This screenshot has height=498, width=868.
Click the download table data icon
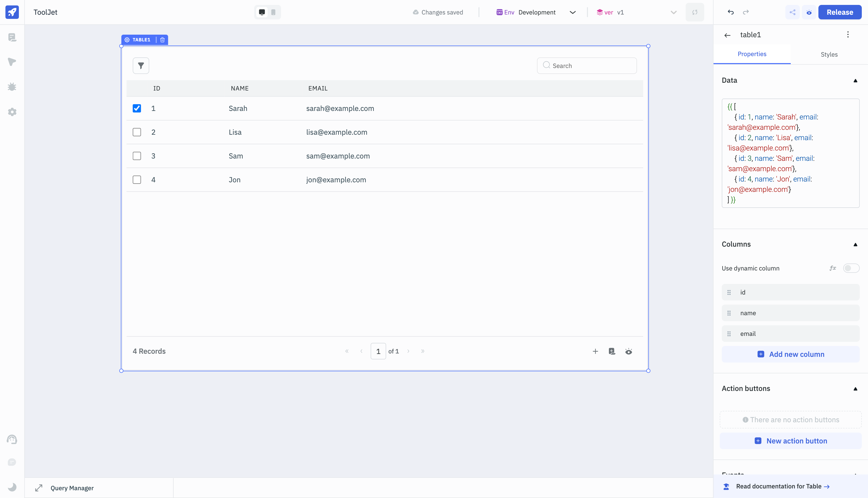coord(612,351)
